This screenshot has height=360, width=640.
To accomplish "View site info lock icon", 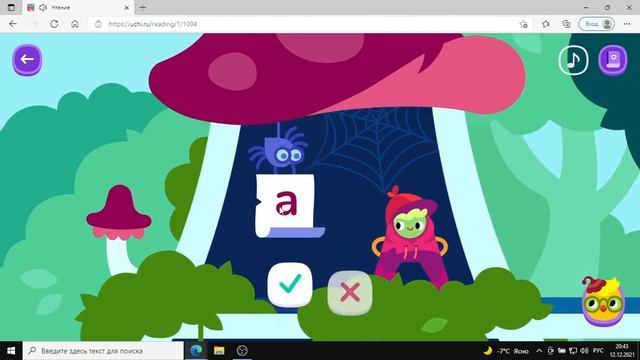I will click(x=98, y=24).
